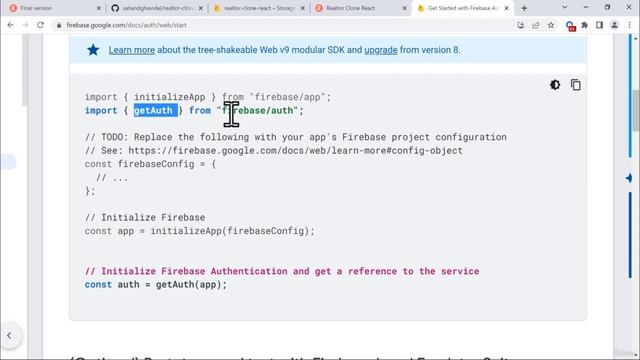Click the install app icon in address bar

click(520, 25)
